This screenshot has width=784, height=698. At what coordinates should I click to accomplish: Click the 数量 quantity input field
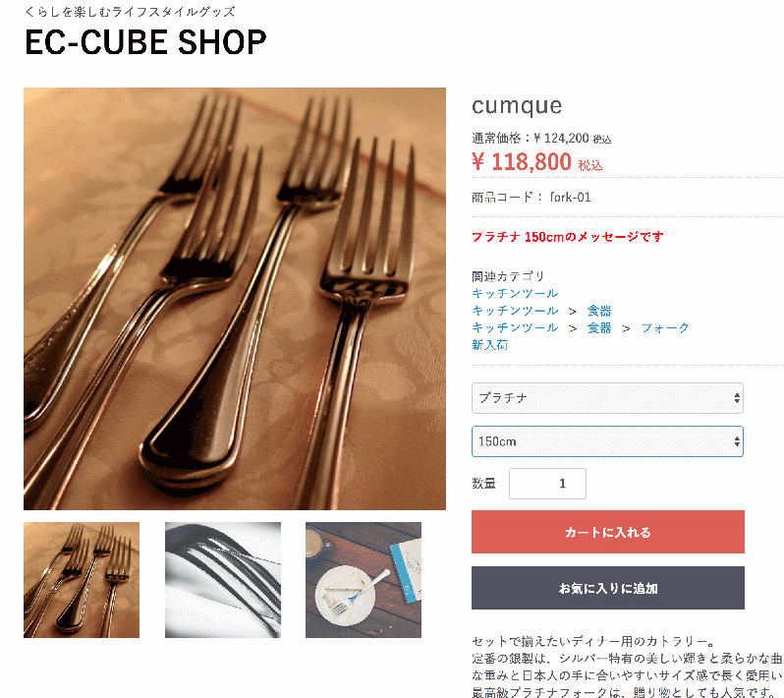pos(547,484)
